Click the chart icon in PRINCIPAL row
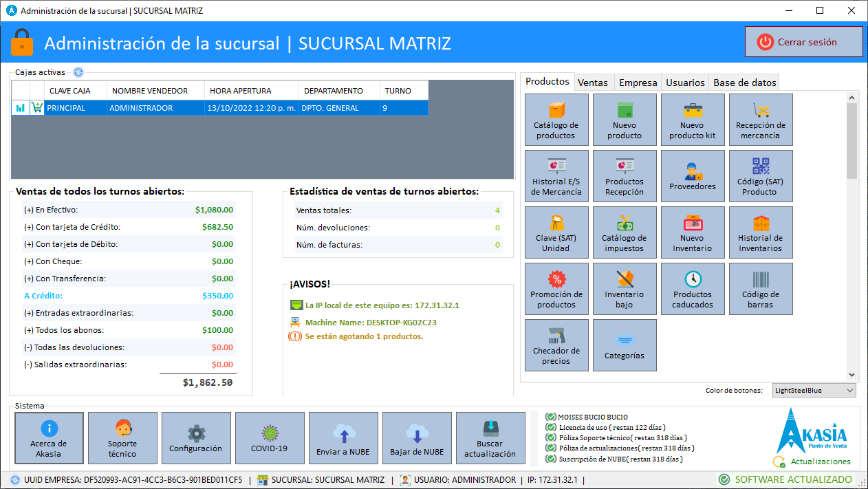This screenshot has width=868, height=489. [21, 108]
